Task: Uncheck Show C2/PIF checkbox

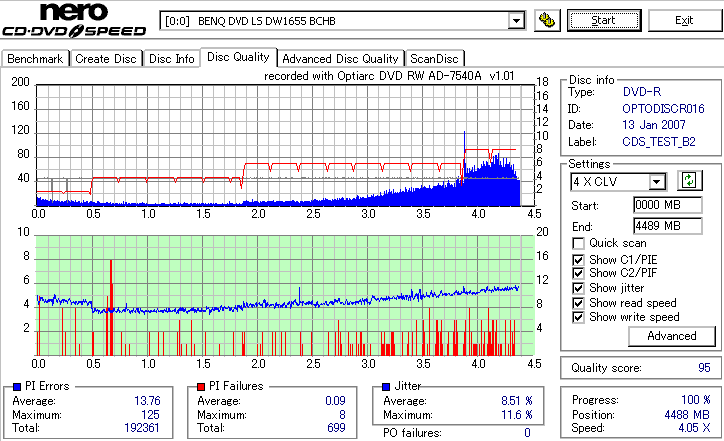Action: [x=578, y=273]
